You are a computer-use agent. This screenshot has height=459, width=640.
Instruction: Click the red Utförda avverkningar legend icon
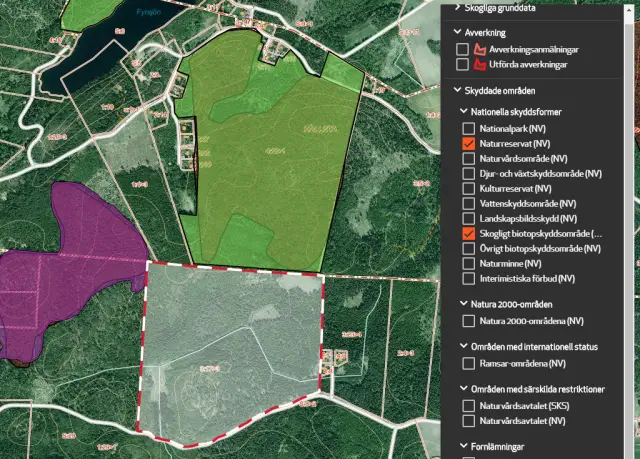click(x=478, y=64)
